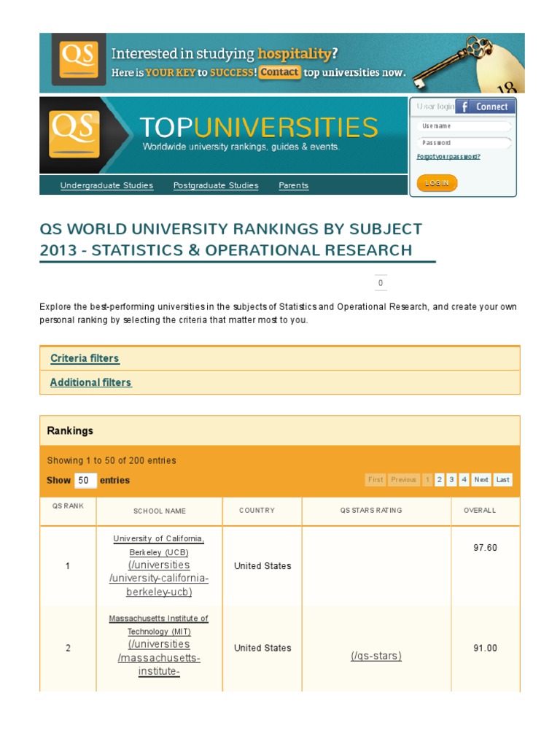The height and width of the screenshot is (747, 560).
Task: Expand the Additional filters section
Action: click(91, 382)
